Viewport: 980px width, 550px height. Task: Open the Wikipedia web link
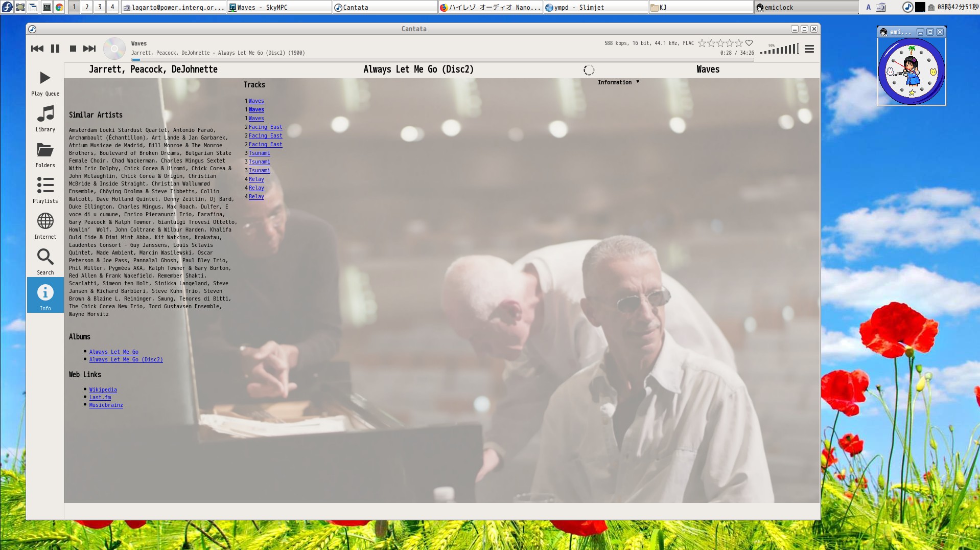103,389
